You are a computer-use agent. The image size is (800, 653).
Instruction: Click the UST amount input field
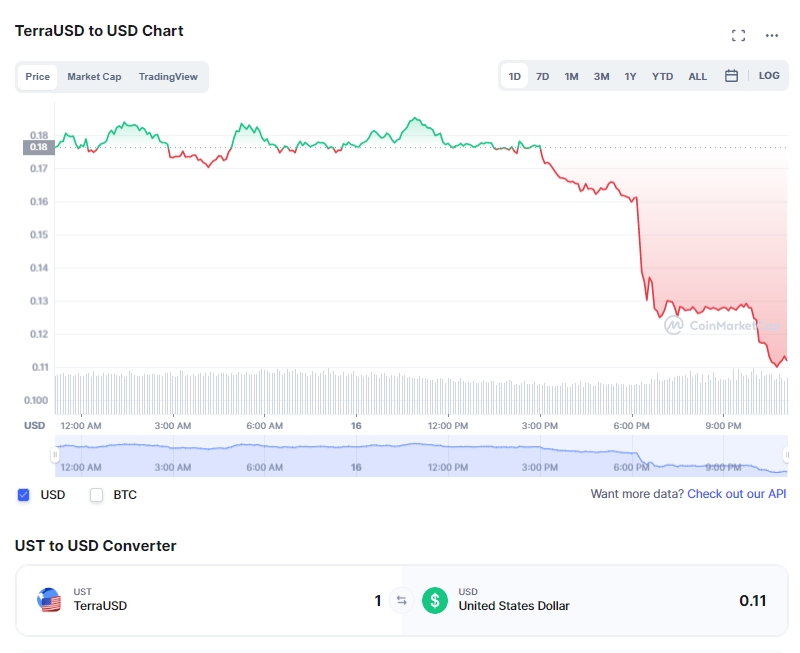tap(300, 600)
